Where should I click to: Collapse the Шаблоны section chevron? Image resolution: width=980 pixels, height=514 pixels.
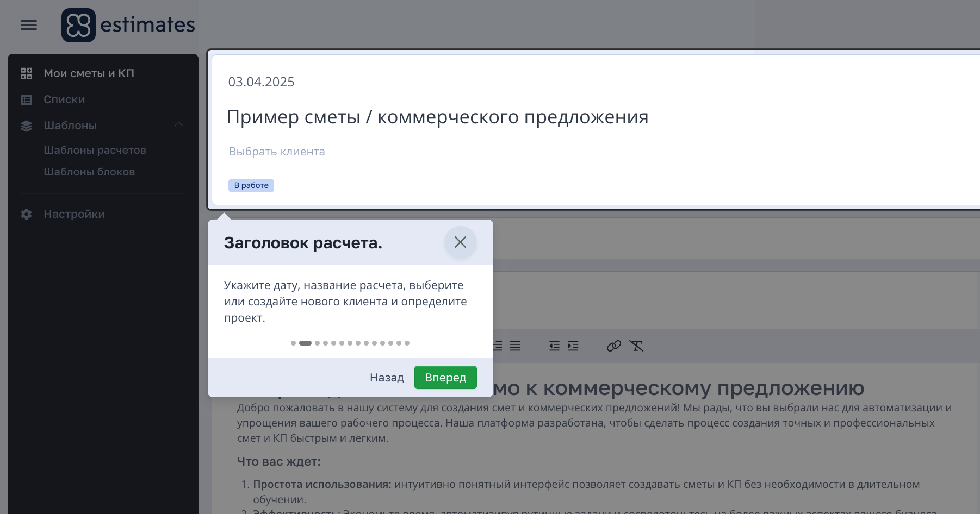pos(179,124)
